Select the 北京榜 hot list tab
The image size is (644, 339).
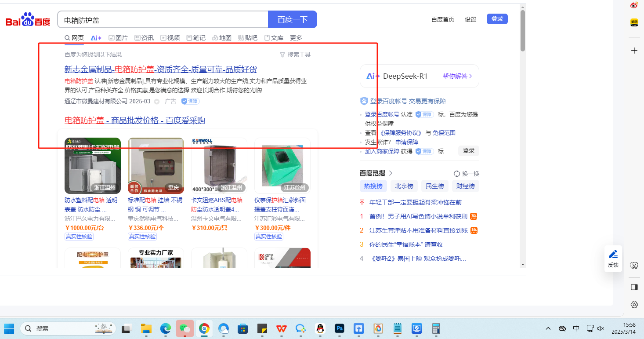(404, 186)
